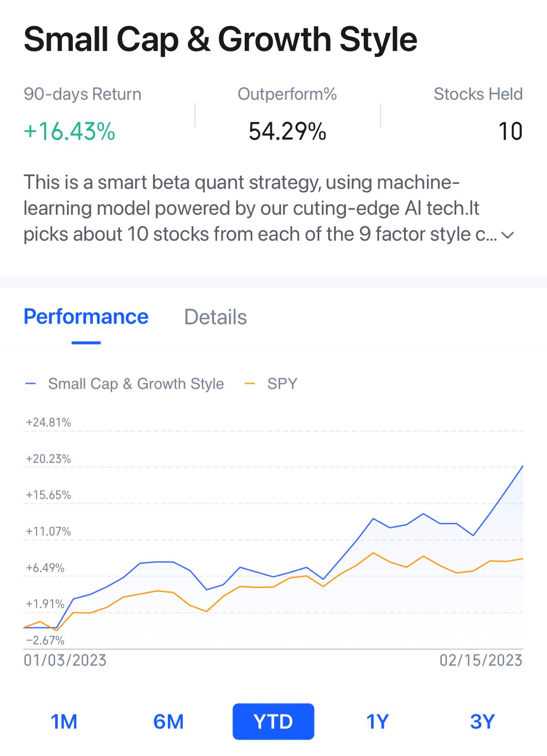Tap the chart's 02/15/2023 end point
Screen dimensions: 547x756
coord(522,466)
